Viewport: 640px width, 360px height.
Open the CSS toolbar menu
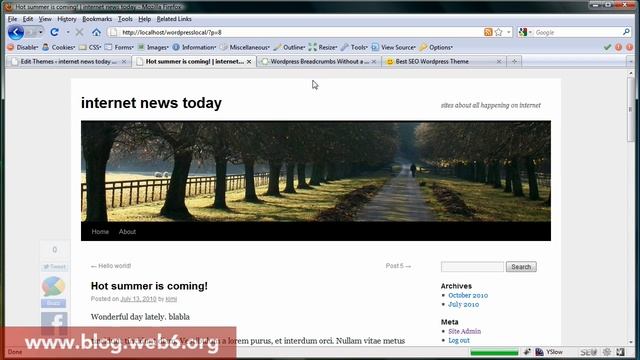[x=90, y=47]
